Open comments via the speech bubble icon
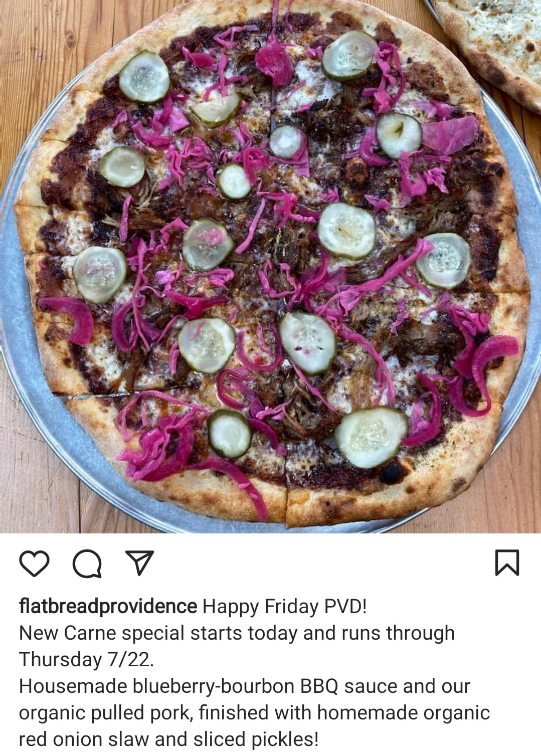Screen dimensions: 541x756 (x=87, y=563)
